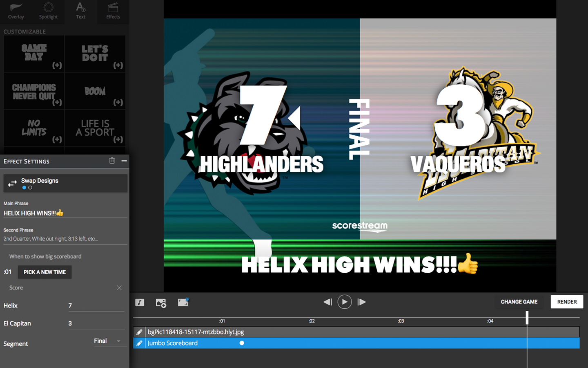This screenshot has width=588, height=368.
Task: Edit the El Capitan score field
Action: coord(96,323)
